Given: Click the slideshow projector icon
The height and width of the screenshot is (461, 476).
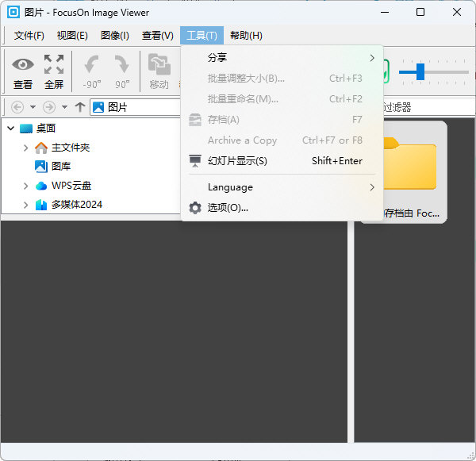Looking at the screenshot, I should click(195, 161).
